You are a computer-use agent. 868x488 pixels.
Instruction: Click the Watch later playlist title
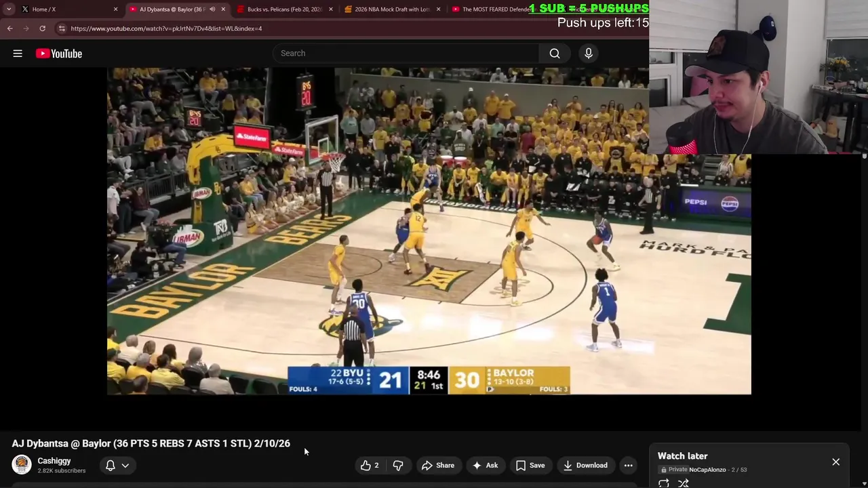point(683,456)
